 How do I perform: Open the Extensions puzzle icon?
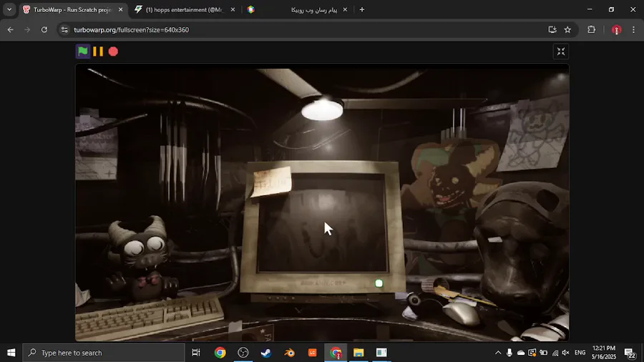click(x=592, y=29)
